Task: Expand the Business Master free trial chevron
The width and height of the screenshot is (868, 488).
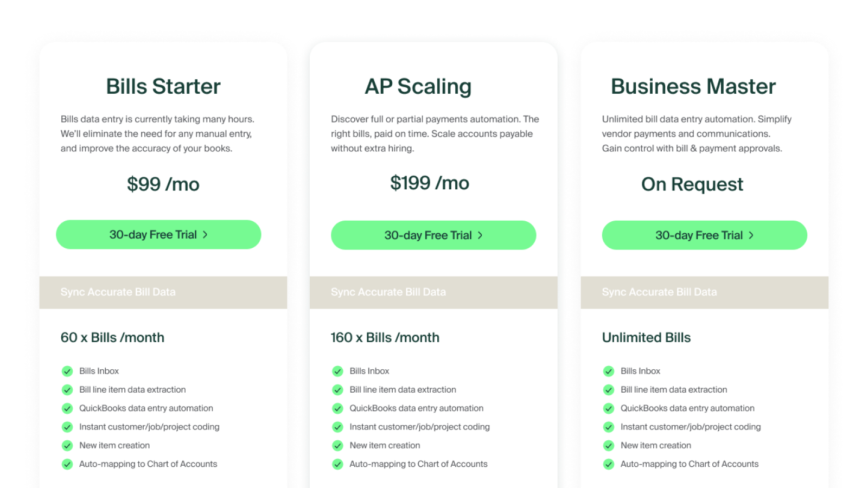Action: pyautogui.click(x=751, y=235)
